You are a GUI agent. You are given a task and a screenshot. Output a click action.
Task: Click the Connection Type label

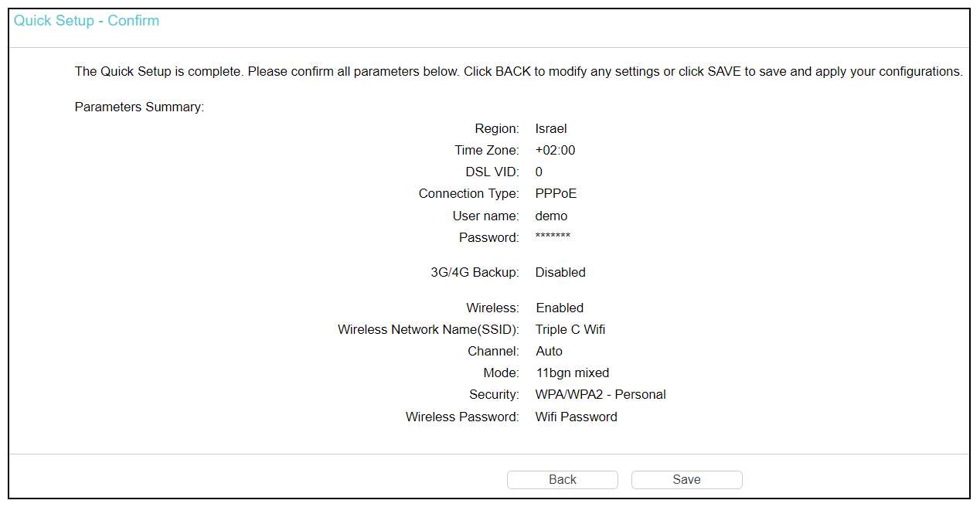tap(469, 194)
